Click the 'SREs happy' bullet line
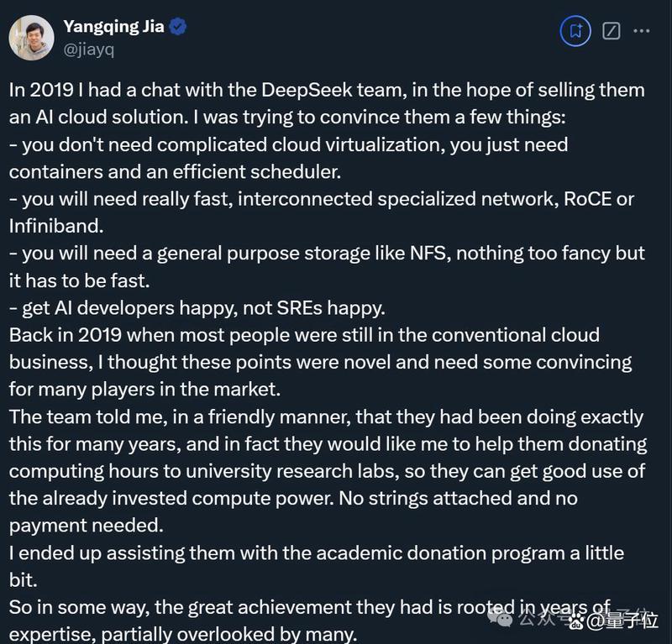The height and width of the screenshot is (644, 672). pyautogui.click(x=197, y=308)
